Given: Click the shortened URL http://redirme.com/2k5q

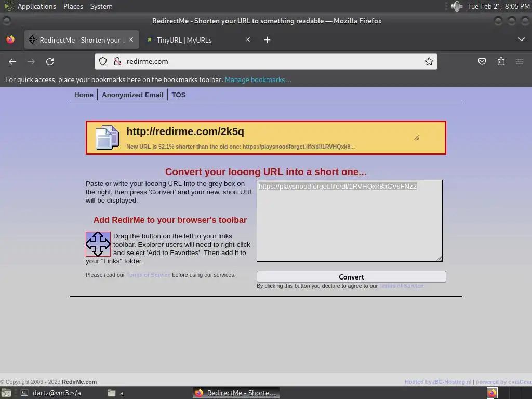Looking at the screenshot, I should pyautogui.click(x=185, y=131).
